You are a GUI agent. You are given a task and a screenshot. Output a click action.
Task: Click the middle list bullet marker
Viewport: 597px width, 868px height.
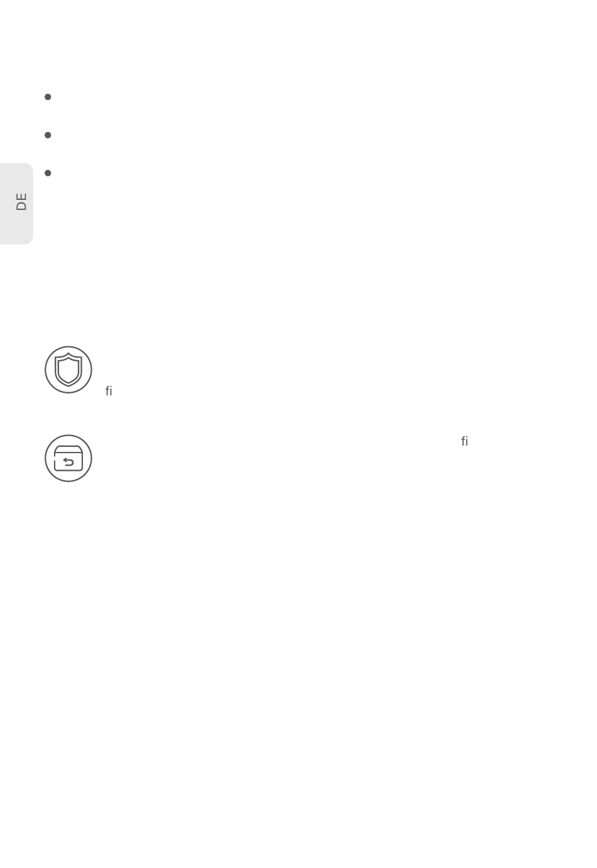click(x=48, y=135)
